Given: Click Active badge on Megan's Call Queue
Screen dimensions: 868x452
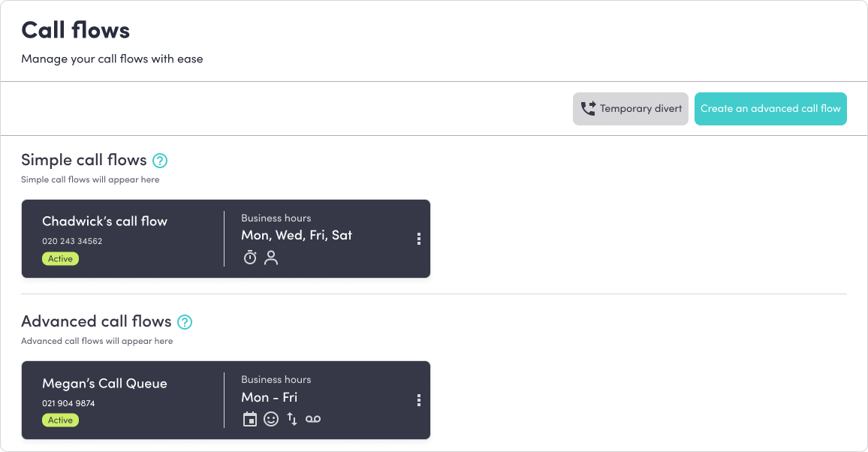Looking at the screenshot, I should pyautogui.click(x=60, y=420).
